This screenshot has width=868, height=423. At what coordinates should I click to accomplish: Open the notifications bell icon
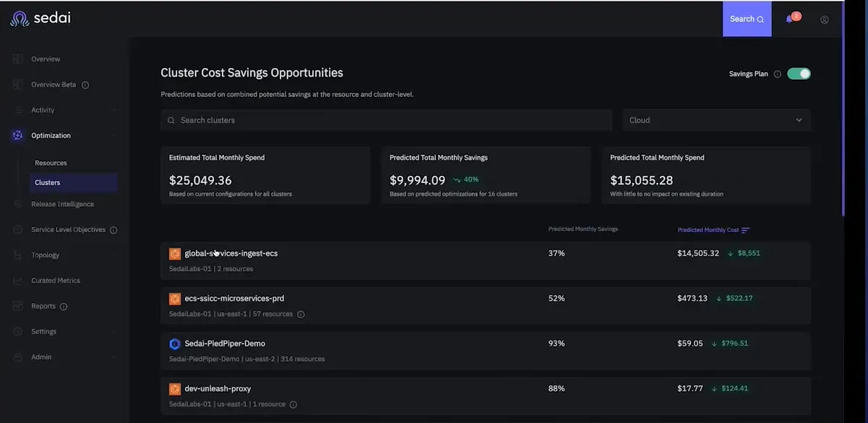coord(789,20)
